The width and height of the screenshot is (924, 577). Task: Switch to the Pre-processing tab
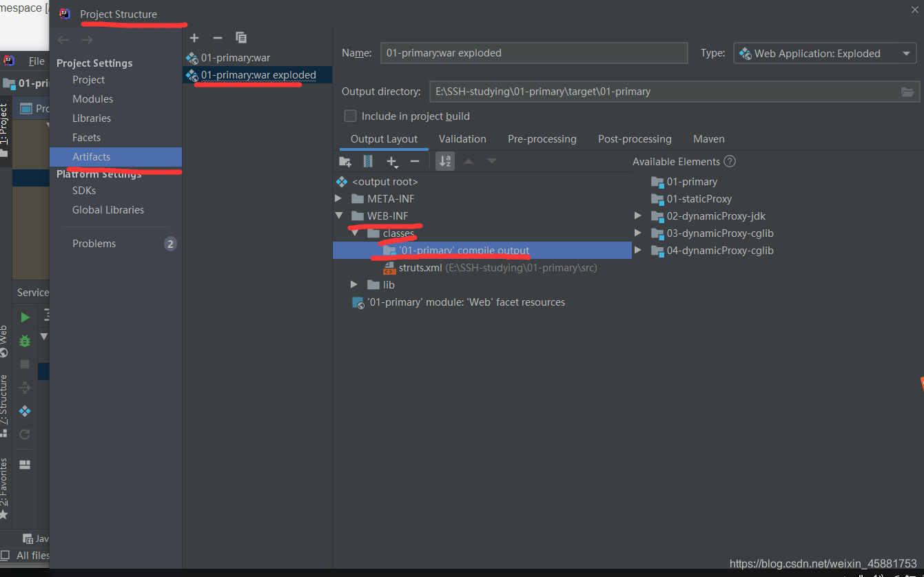point(542,139)
